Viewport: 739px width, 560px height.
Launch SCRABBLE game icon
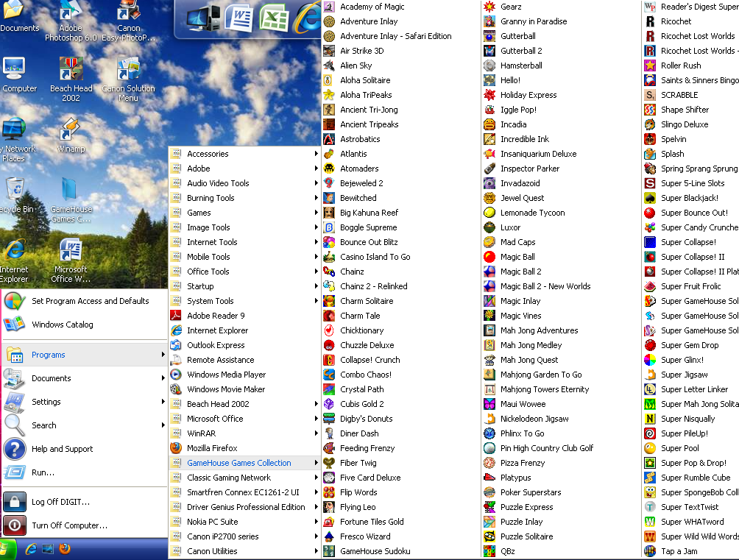point(650,95)
